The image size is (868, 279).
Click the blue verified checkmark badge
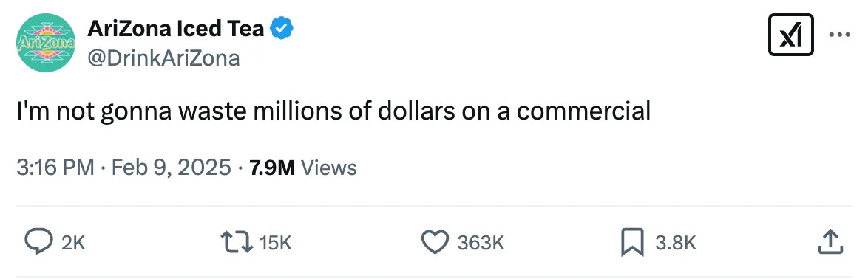pyautogui.click(x=281, y=29)
